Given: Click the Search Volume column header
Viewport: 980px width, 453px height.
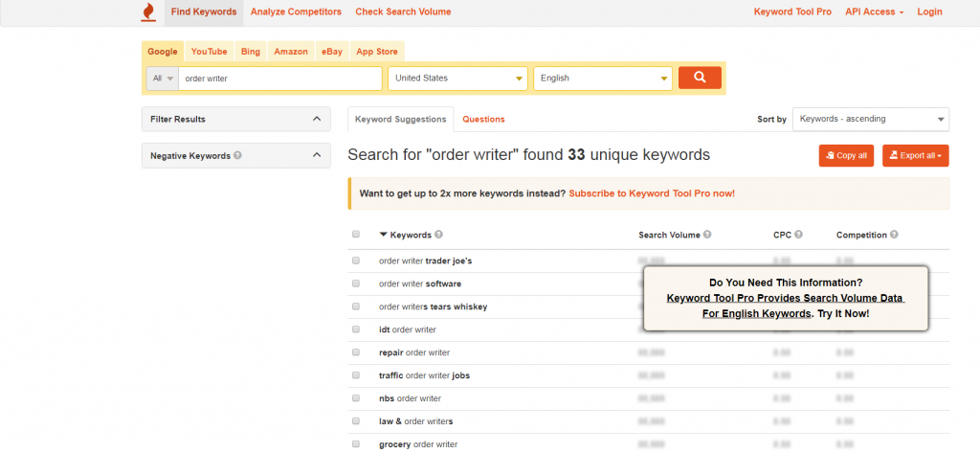Looking at the screenshot, I should click(x=669, y=235).
